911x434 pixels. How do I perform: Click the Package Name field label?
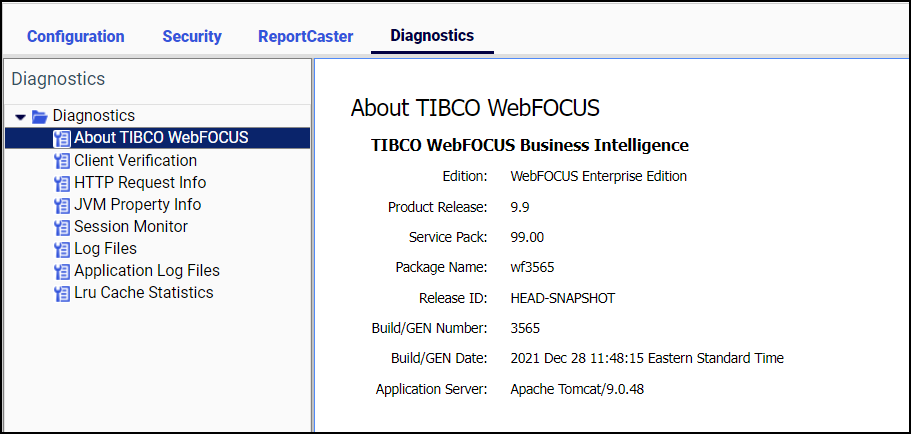(x=441, y=268)
